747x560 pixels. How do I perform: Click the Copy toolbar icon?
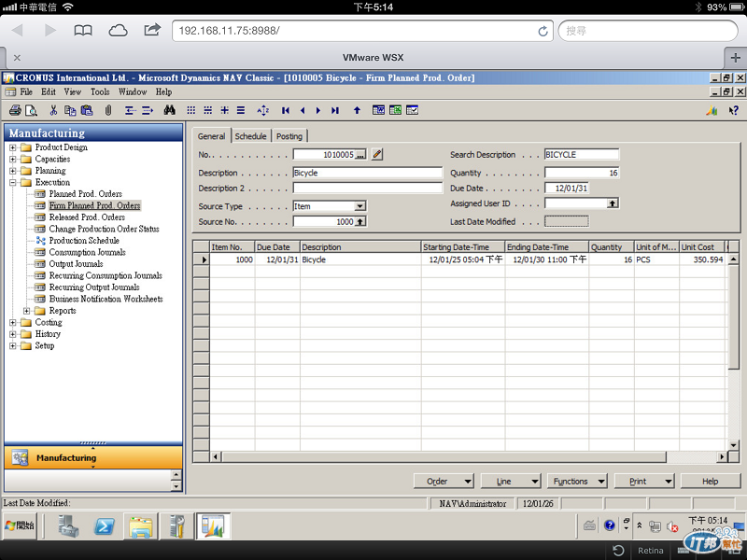click(70, 110)
